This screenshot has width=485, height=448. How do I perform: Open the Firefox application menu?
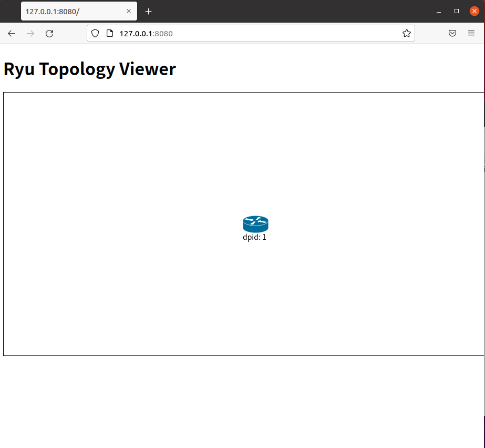(471, 33)
